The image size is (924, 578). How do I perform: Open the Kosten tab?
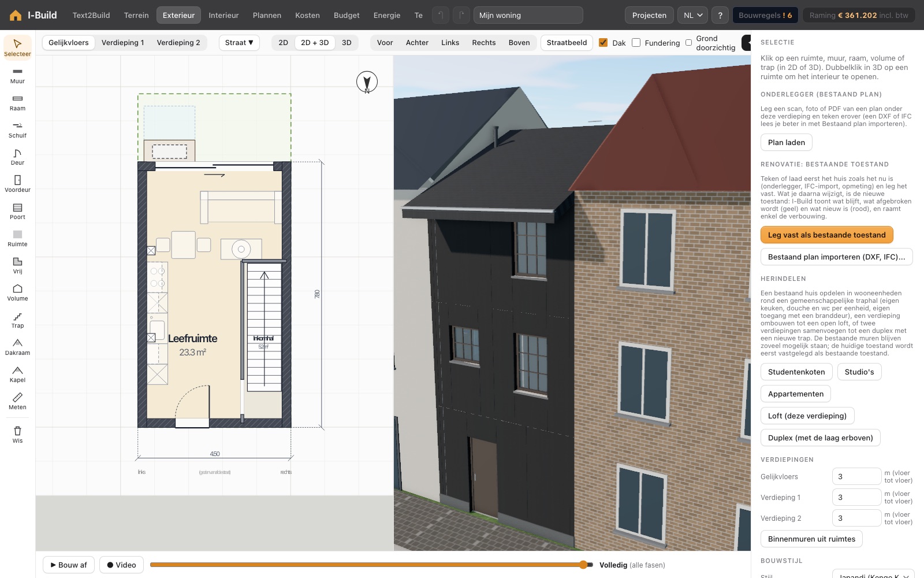(x=307, y=15)
